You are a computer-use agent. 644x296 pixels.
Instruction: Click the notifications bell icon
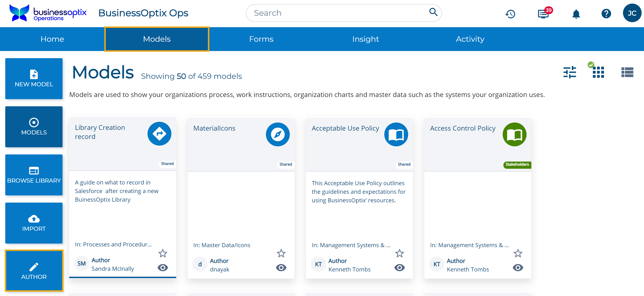[576, 14]
